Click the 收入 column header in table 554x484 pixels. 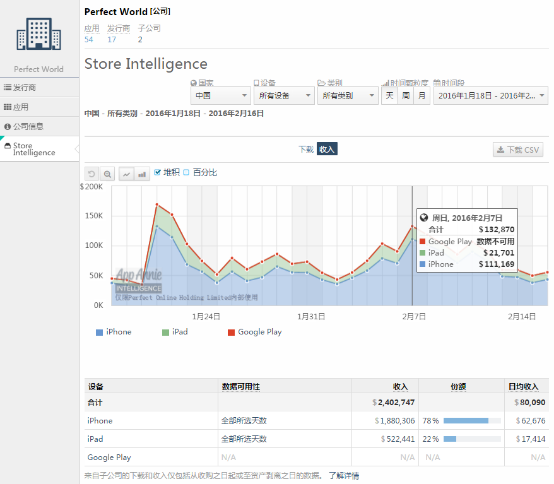coord(400,387)
